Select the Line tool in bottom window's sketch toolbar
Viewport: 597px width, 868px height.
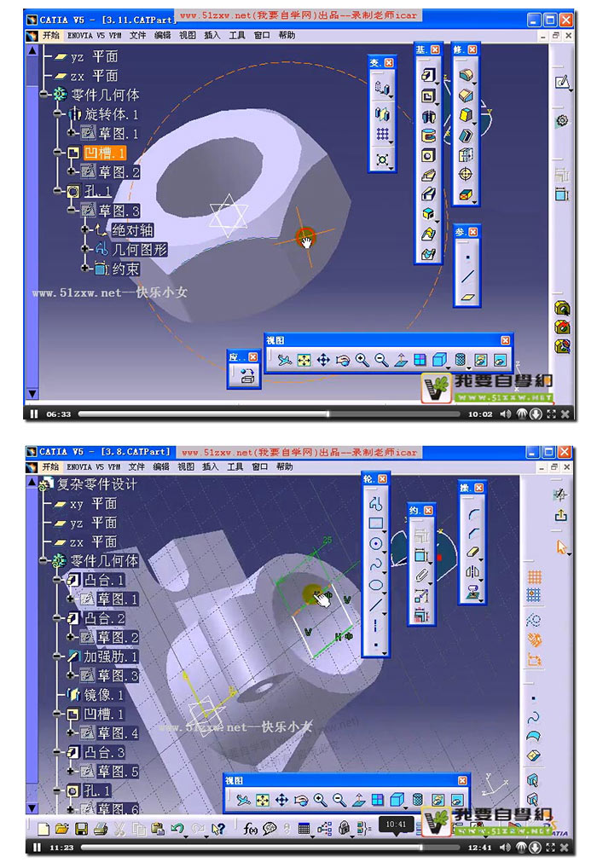pyautogui.click(x=376, y=605)
